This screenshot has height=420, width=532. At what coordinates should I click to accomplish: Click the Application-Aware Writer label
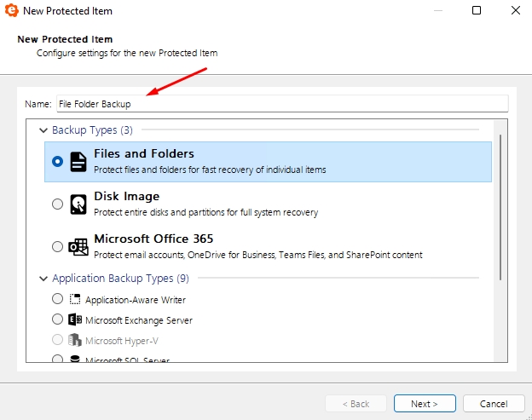pos(136,300)
